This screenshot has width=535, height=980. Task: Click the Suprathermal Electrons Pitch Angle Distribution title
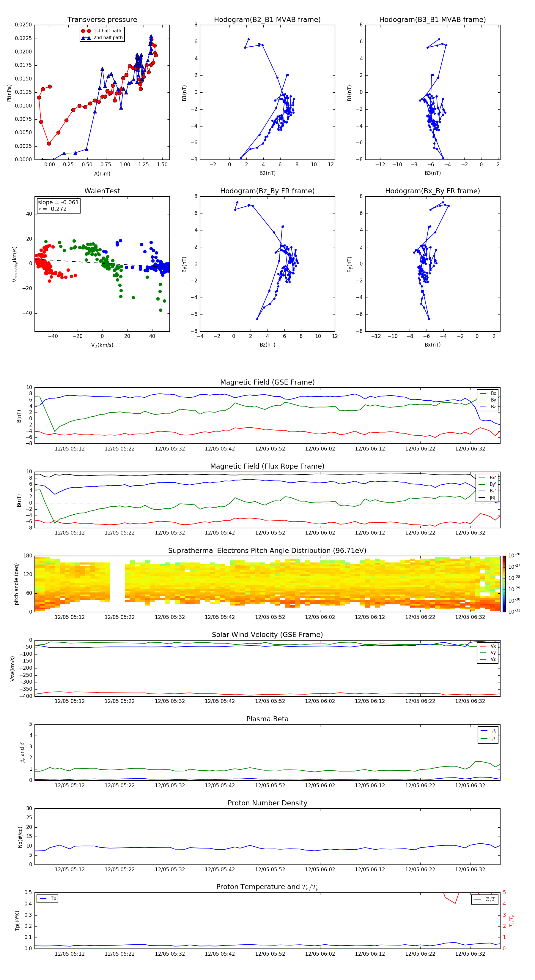pos(267,551)
